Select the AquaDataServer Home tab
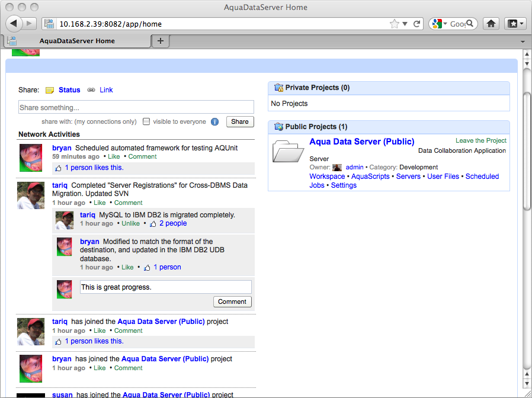Image resolution: width=532 pixels, height=398 pixels. click(77, 41)
